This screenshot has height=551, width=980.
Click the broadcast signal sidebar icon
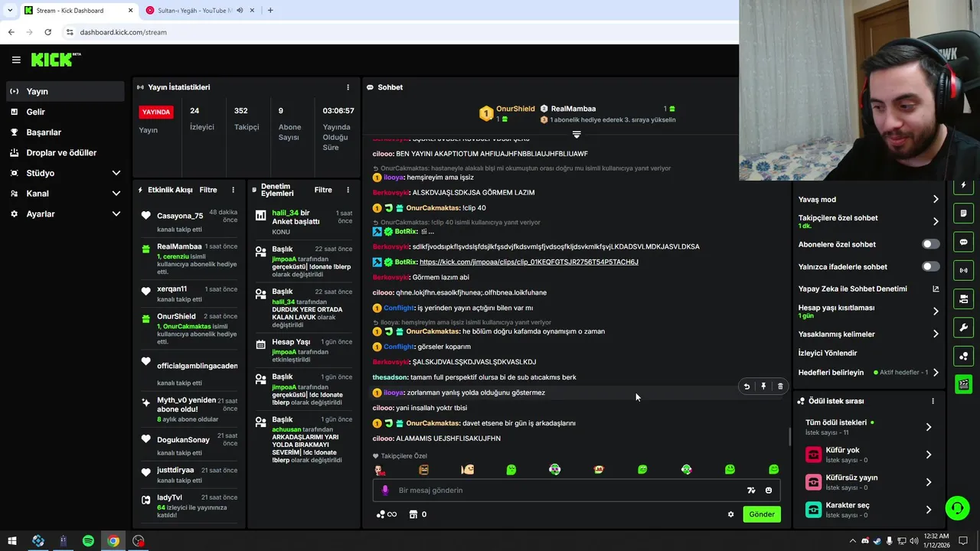point(964,270)
